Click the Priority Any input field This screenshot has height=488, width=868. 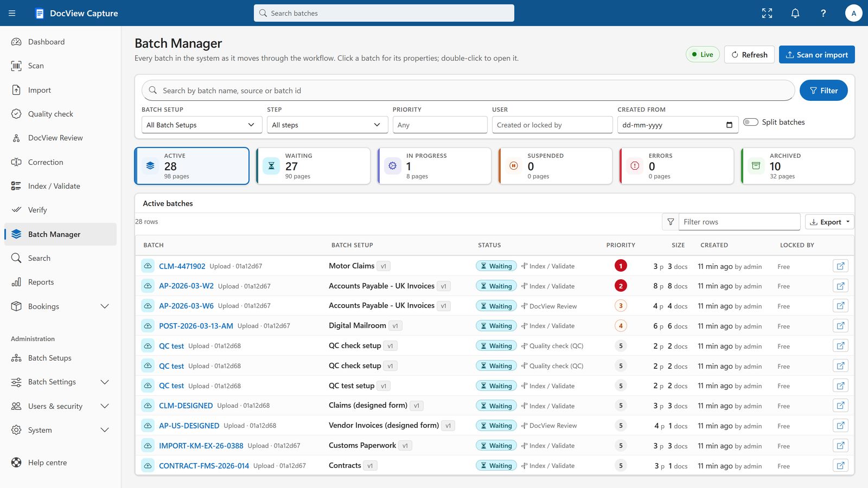[x=440, y=125]
